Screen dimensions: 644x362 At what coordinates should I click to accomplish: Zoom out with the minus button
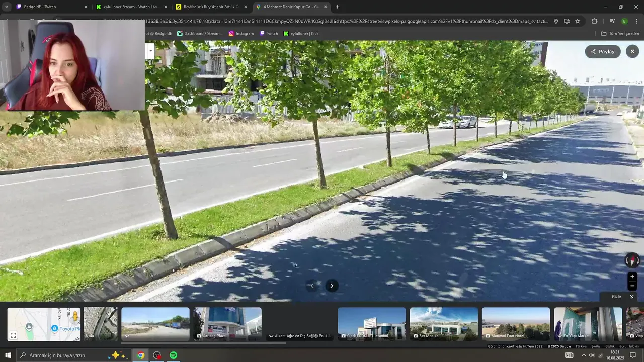click(x=632, y=286)
